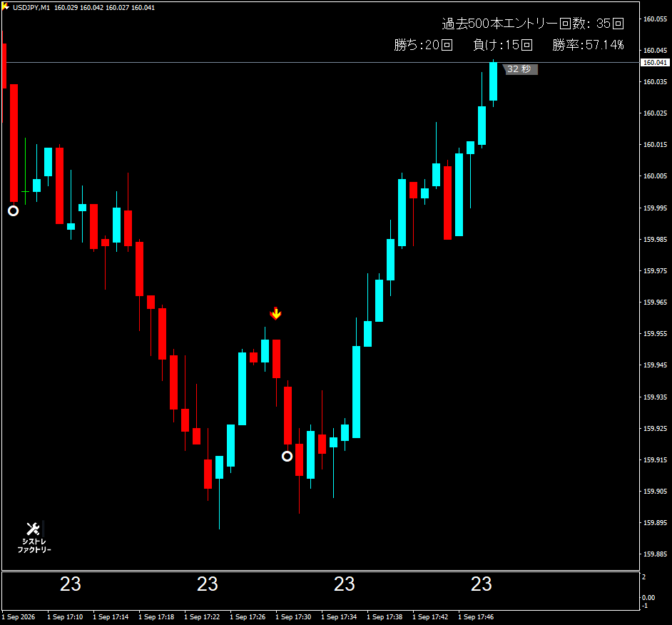Click the 159.885 price axis label
The width and height of the screenshot is (672, 625).
pyautogui.click(x=656, y=554)
